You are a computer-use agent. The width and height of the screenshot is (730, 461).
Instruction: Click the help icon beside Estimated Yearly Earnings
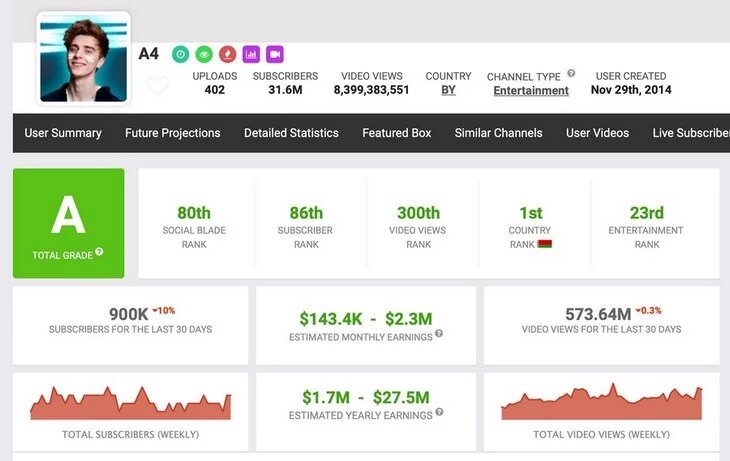click(x=439, y=412)
